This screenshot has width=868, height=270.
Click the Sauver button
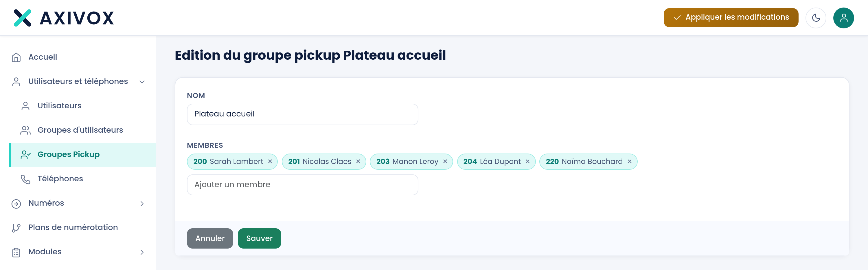click(x=259, y=238)
